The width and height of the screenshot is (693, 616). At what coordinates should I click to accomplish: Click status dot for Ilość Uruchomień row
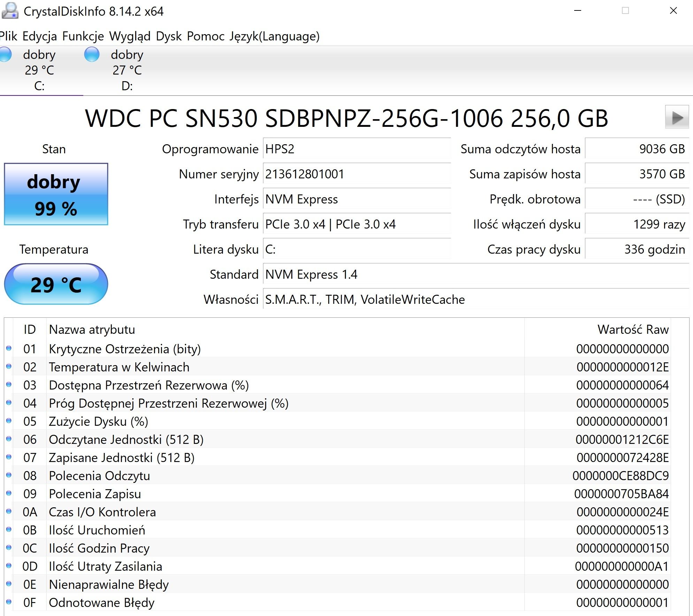tap(9, 530)
